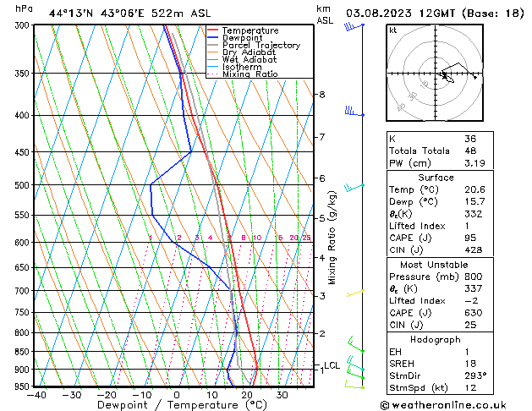Click the surface Temp value 20.6
Image resolution: width=532 pixels, height=411 pixels.
[474, 189]
